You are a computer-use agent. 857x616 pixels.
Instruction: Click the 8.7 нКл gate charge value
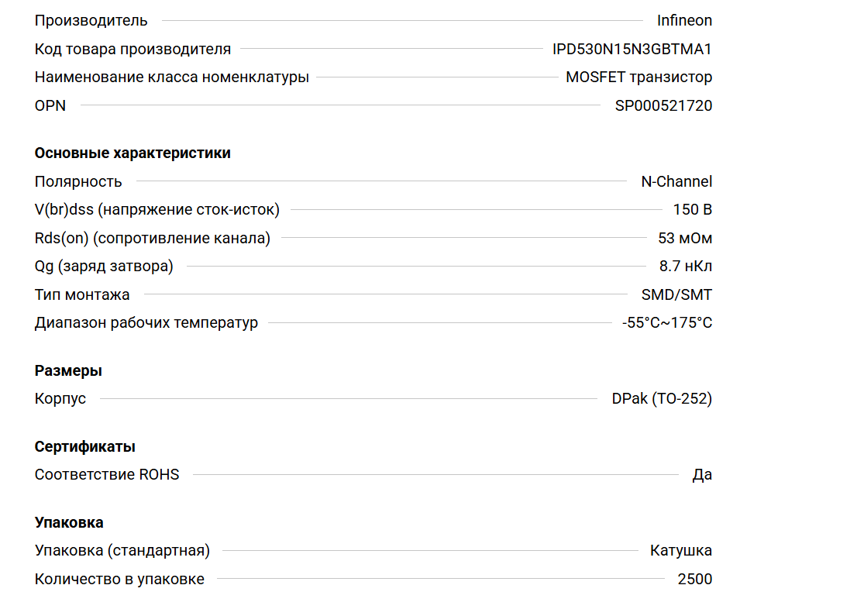pyautogui.click(x=686, y=267)
